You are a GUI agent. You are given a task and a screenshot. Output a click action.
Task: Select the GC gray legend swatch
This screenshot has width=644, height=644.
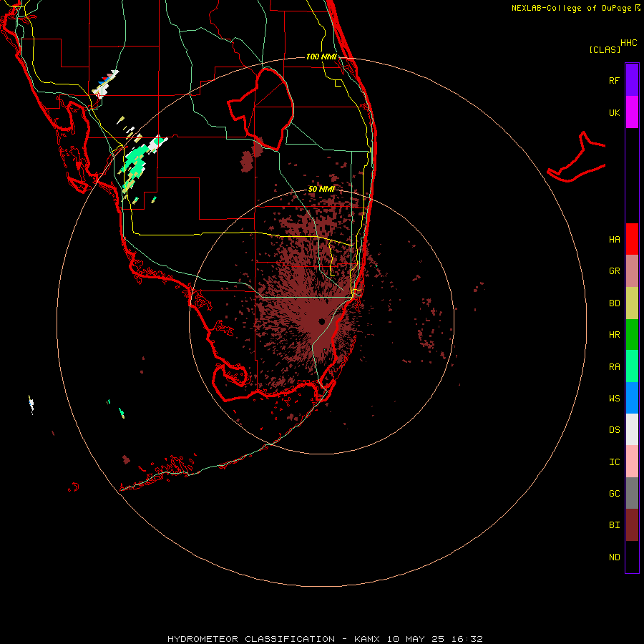pos(632,493)
